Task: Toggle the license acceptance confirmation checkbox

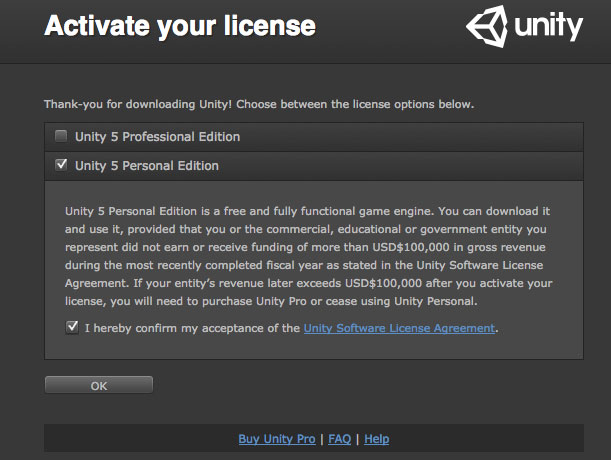Action: click(72, 327)
